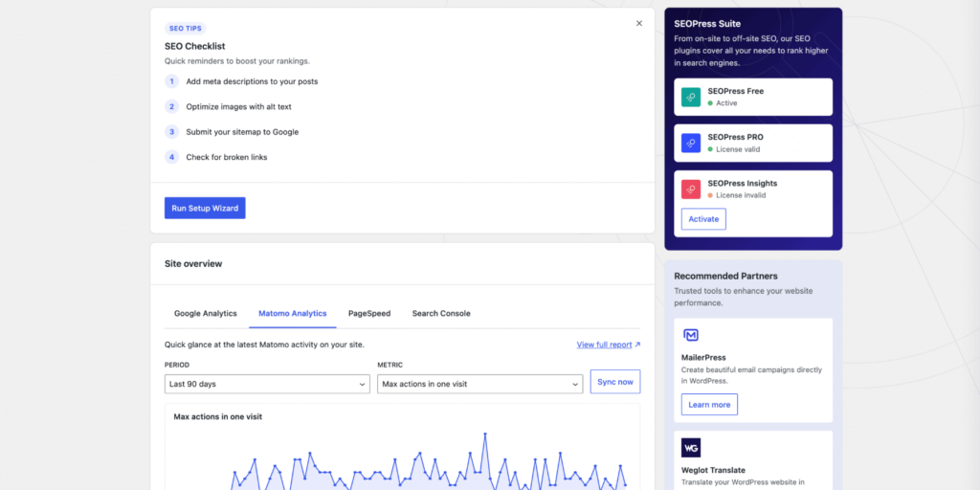Click the Weglot Translate WG logo
Image resolution: width=980 pixels, height=490 pixels.
pyautogui.click(x=691, y=448)
